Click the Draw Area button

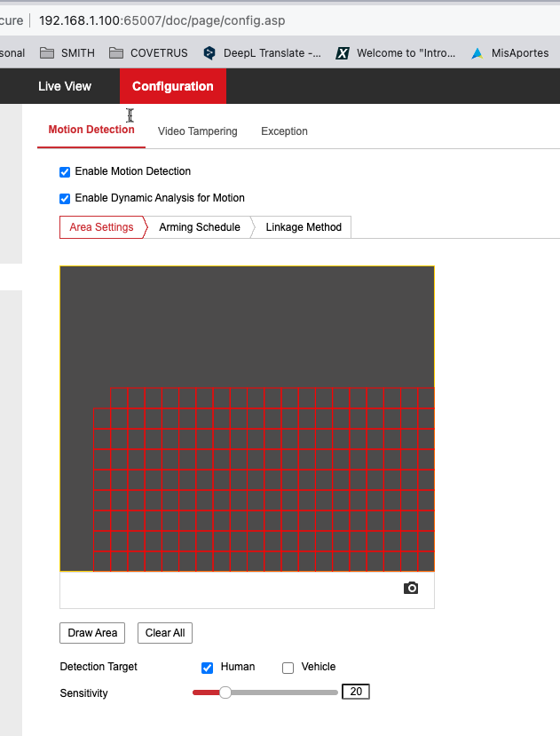92,633
